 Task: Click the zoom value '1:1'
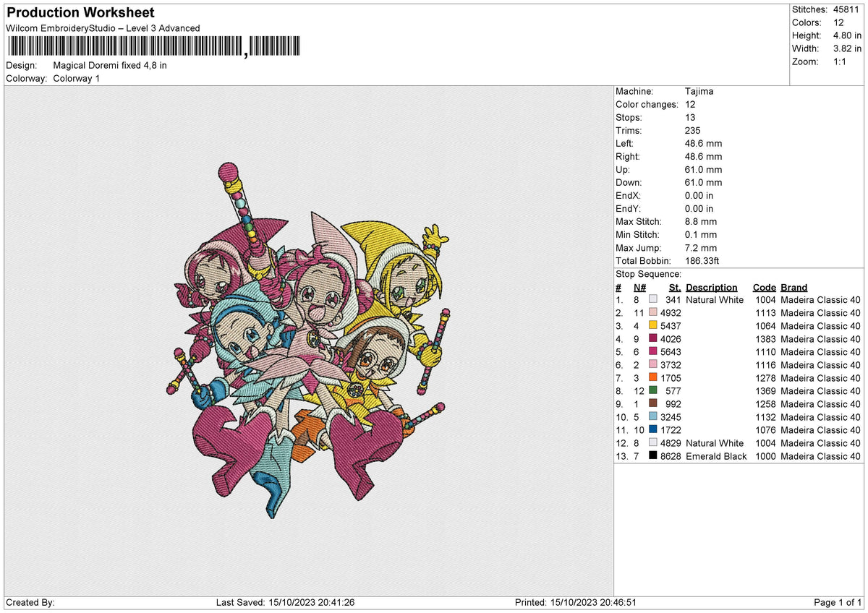tap(841, 61)
